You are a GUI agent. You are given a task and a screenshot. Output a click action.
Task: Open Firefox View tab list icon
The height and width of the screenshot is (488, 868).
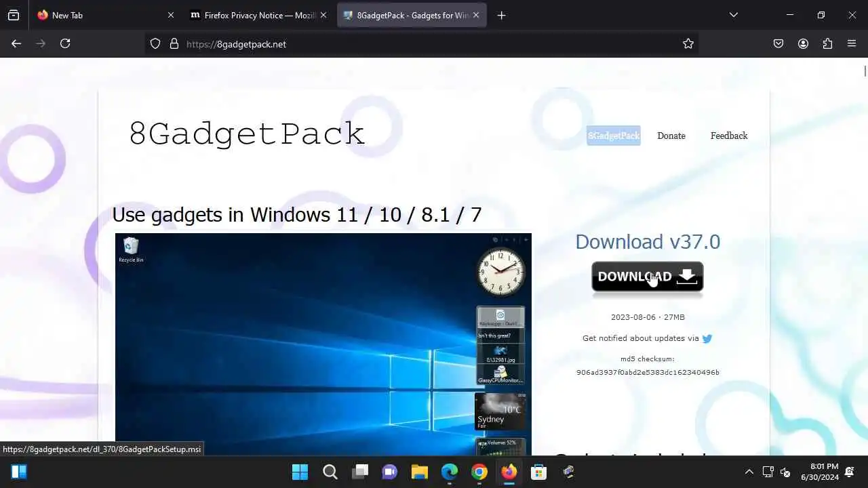14,15
